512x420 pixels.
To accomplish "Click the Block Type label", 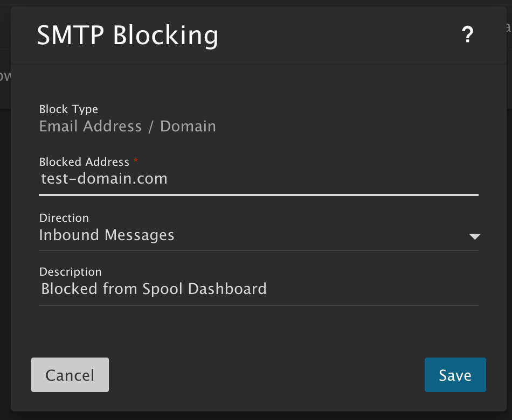I will (68, 109).
